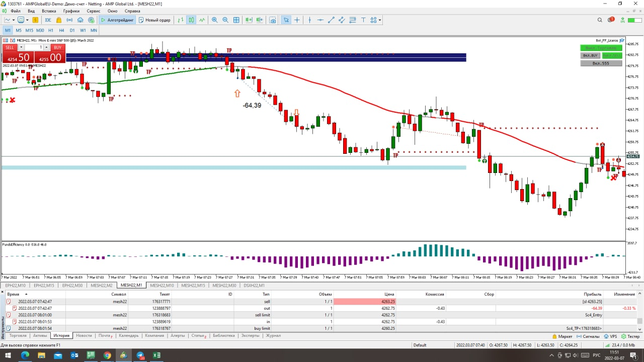
Task: Click the Вкл.BUY bot button
Action: click(x=590, y=55)
